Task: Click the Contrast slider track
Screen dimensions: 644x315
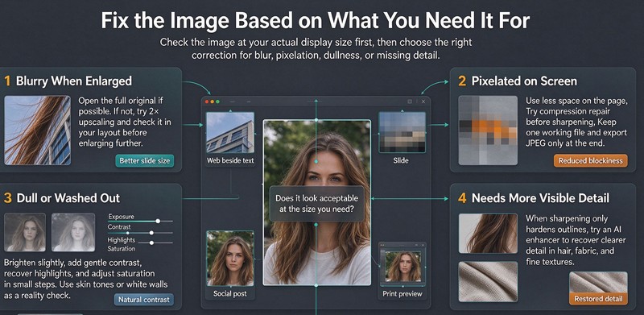Action: click(x=140, y=233)
